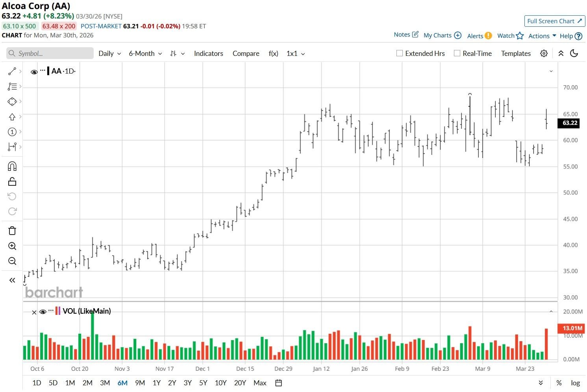
Task: Select the 1M time range
Action: click(x=70, y=383)
